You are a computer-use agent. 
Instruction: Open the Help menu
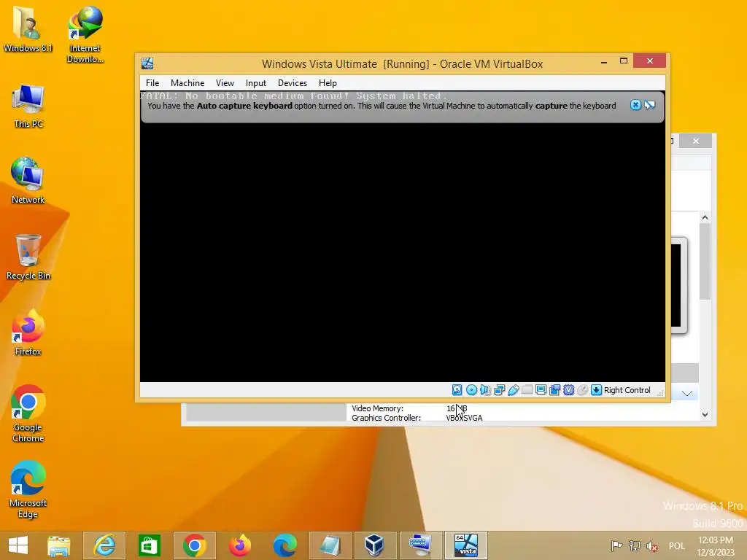(328, 83)
